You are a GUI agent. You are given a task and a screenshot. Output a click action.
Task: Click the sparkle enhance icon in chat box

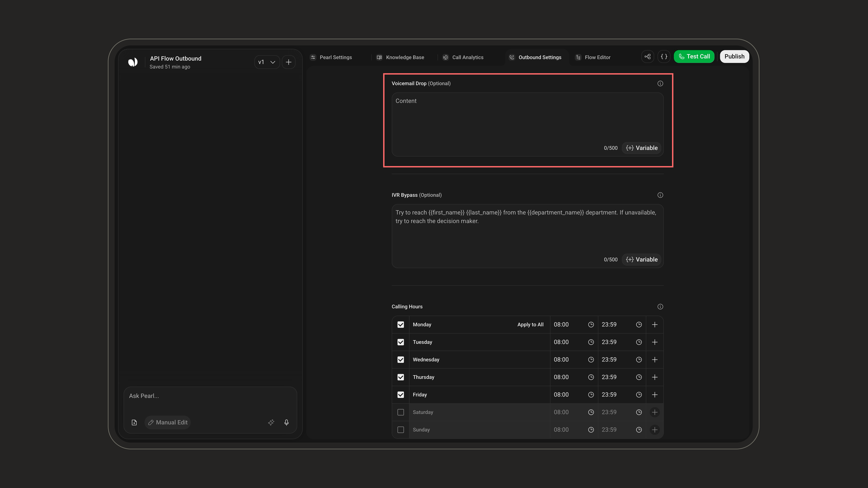(x=271, y=422)
